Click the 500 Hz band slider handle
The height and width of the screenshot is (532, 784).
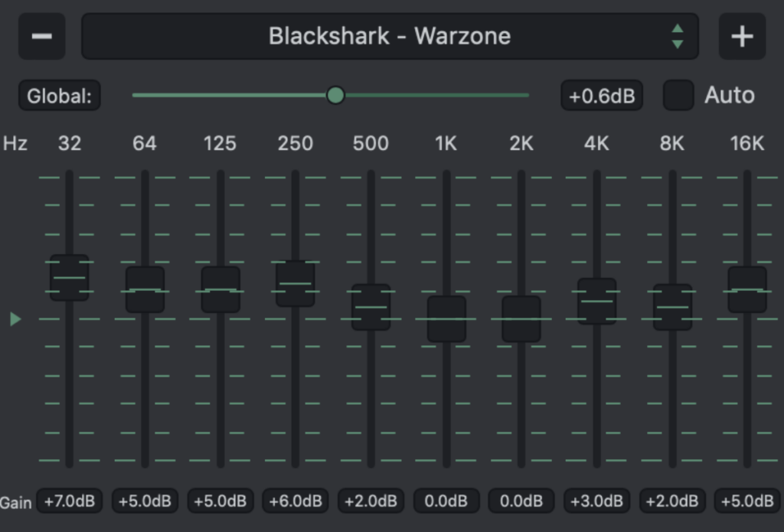[371, 307]
